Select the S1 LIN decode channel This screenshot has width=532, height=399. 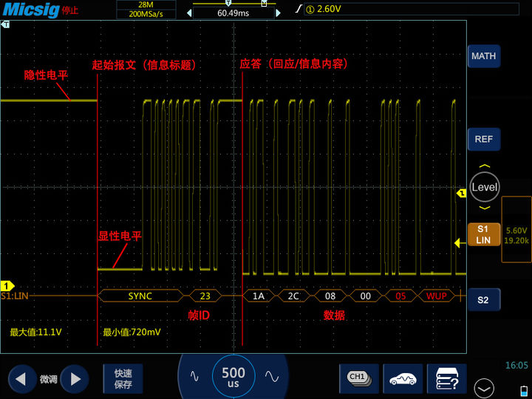(484, 234)
